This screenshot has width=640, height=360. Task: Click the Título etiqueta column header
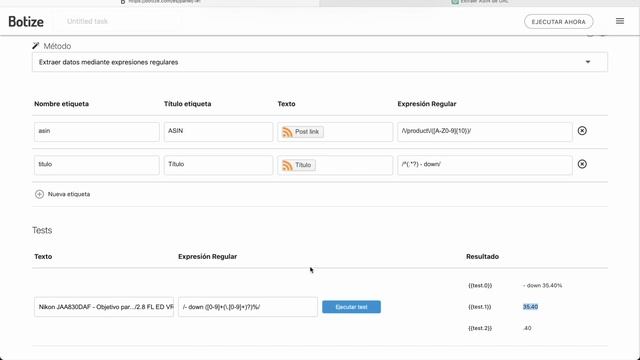coord(188,104)
